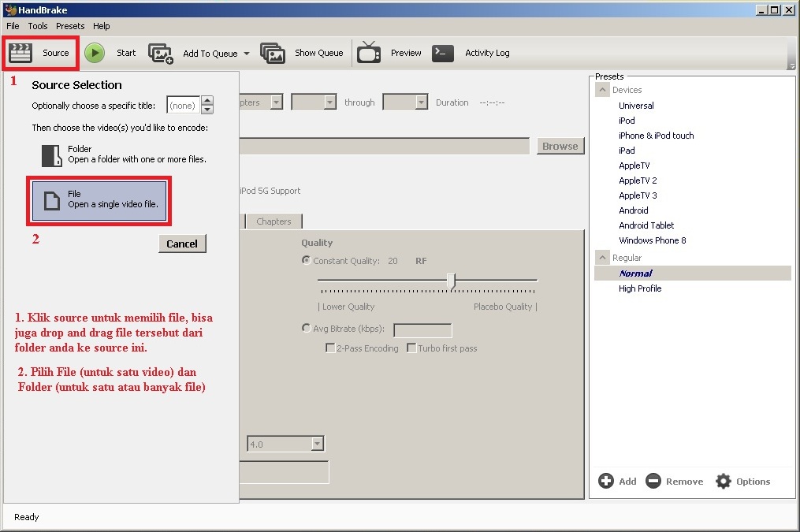Click the Remove preset text

coord(684,481)
